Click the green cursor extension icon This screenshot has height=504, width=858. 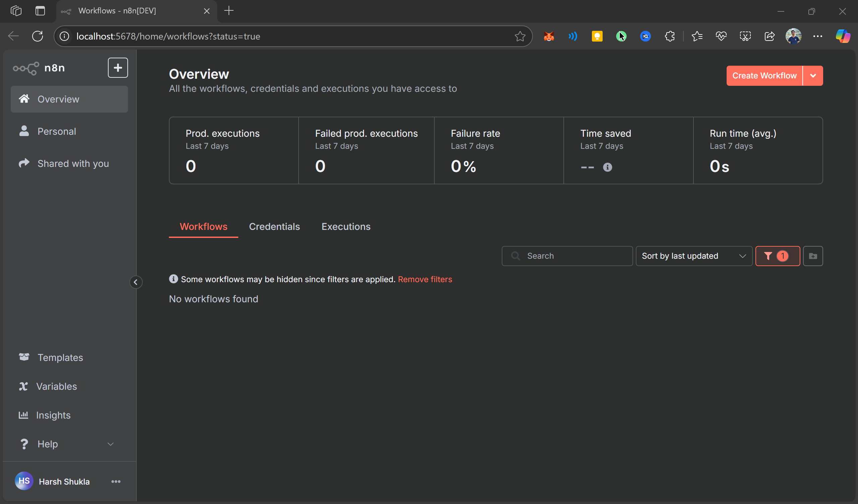(621, 36)
